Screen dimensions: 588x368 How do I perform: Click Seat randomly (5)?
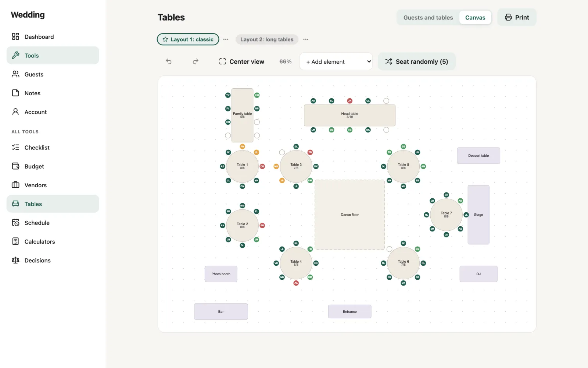pyautogui.click(x=417, y=61)
